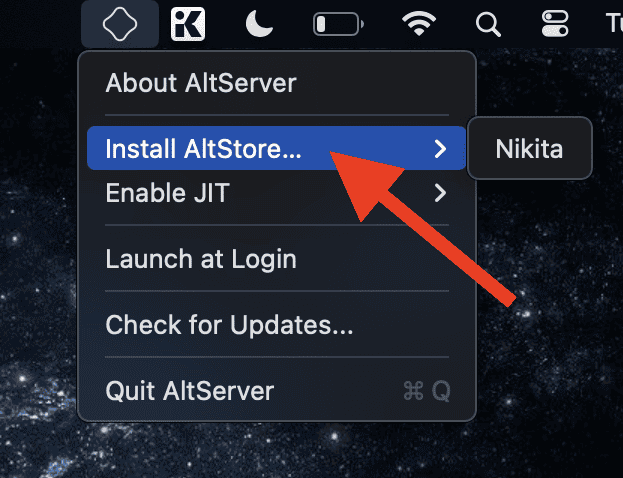Click empty menu bar space left of AltServer
This screenshot has width=623, height=478.
tap(40, 23)
